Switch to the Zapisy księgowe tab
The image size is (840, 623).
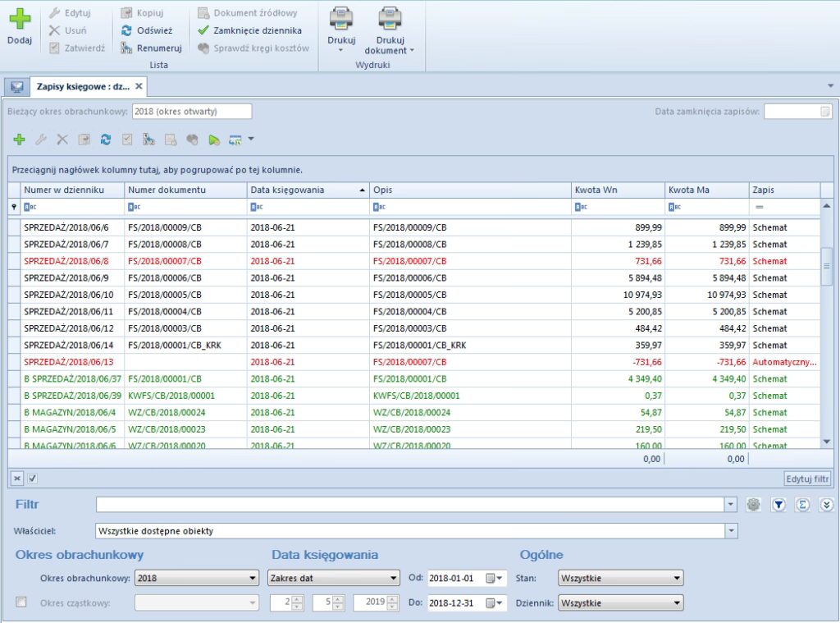(x=83, y=86)
